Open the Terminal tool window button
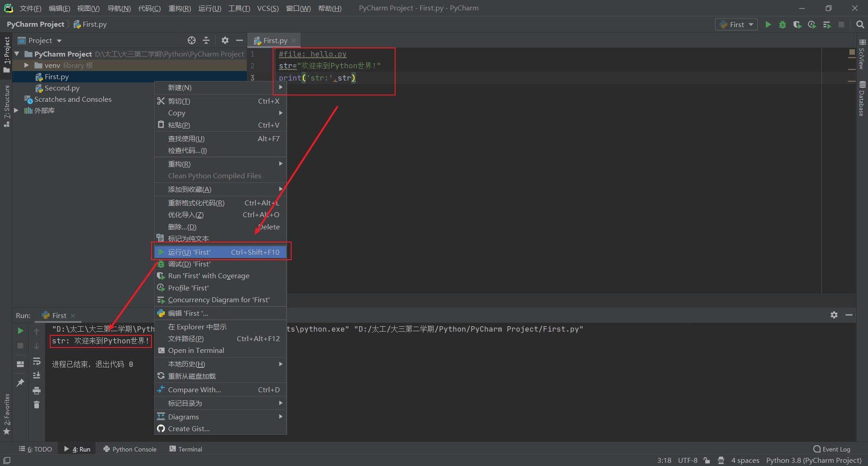Viewport: 868px width, 466px height. click(186, 449)
